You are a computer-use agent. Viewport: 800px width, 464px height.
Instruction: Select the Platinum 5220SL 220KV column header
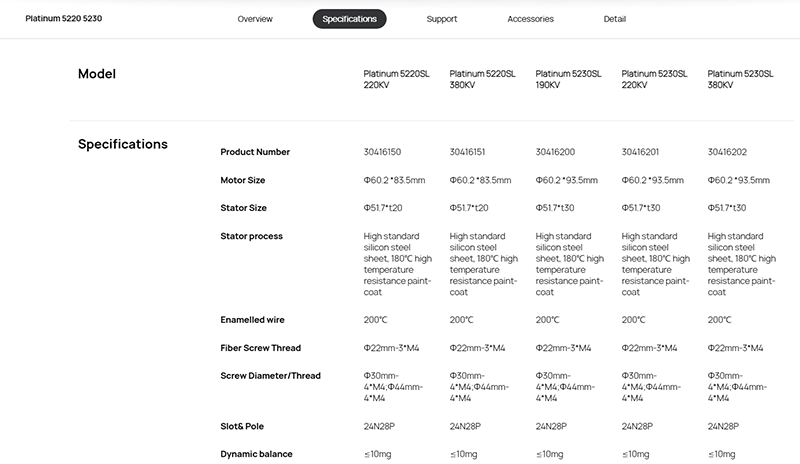coord(396,79)
